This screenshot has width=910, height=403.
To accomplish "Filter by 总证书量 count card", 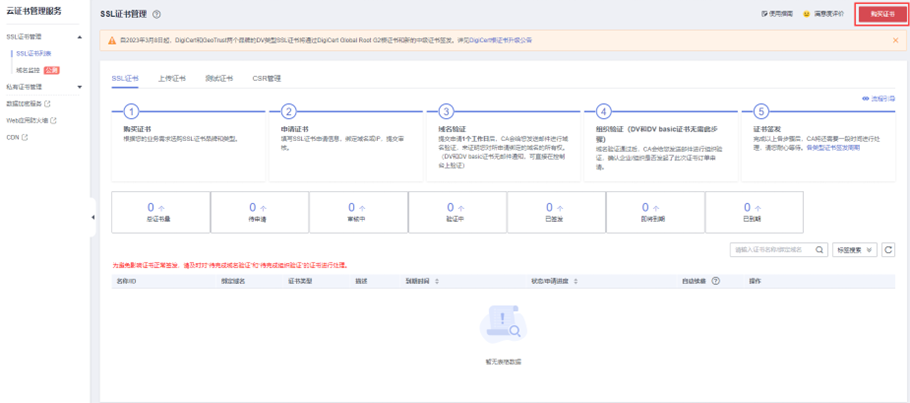I will point(160,213).
